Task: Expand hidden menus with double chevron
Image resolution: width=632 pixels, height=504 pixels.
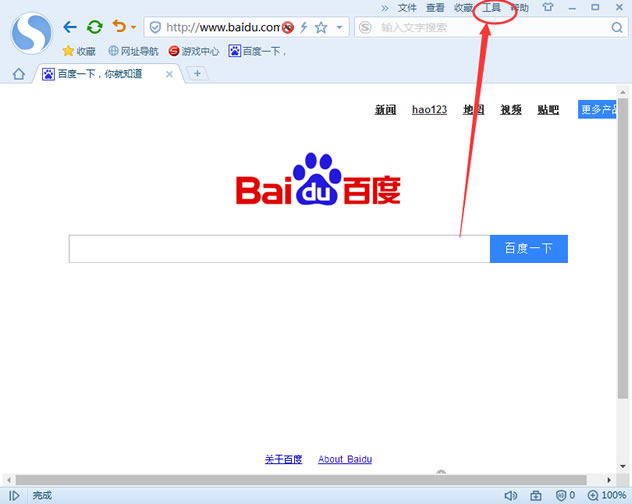Action: click(x=385, y=8)
